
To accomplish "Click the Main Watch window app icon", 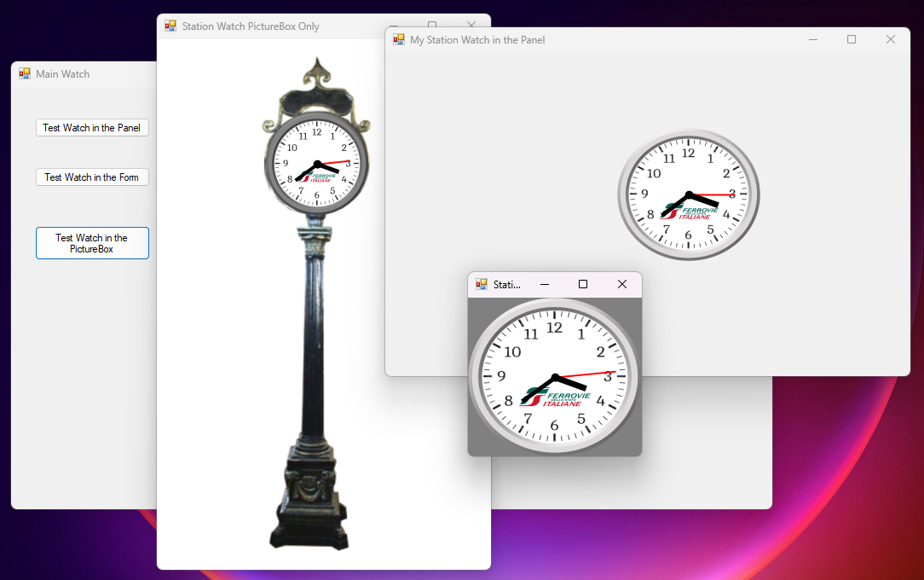I will point(25,73).
